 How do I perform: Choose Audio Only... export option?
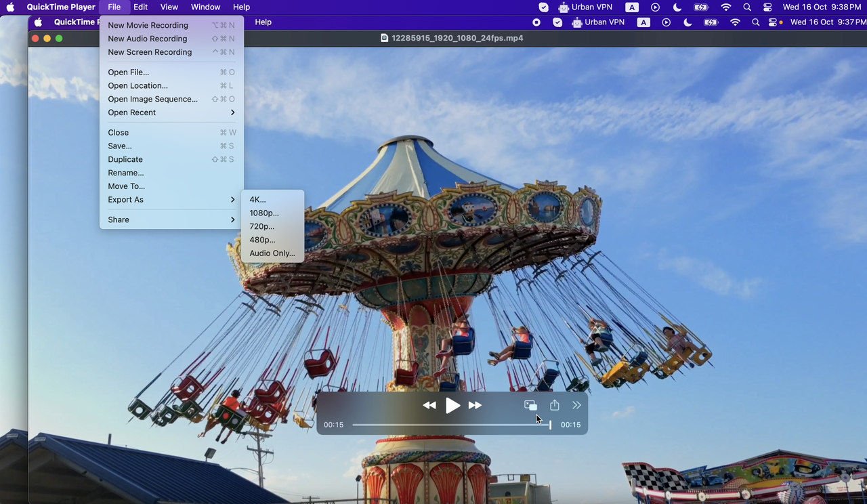click(x=272, y=253)
